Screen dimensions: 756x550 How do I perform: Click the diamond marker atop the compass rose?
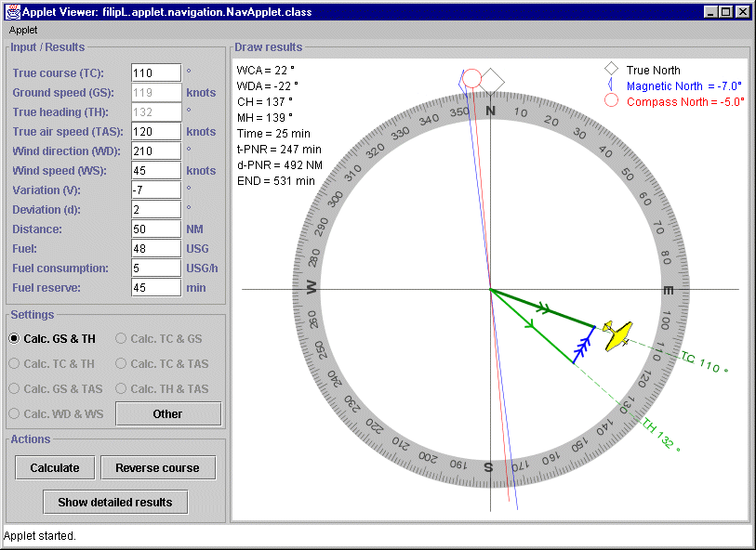(x=492, y=81)
